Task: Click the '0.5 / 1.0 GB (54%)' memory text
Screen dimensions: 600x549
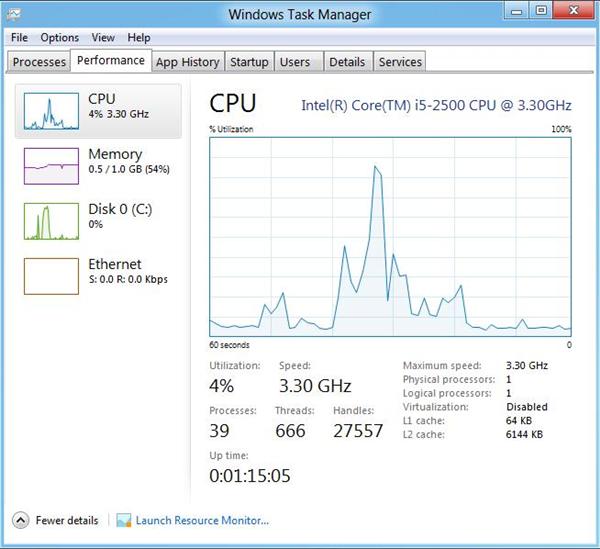Action: pyautogui.click(x=129, y=169)
